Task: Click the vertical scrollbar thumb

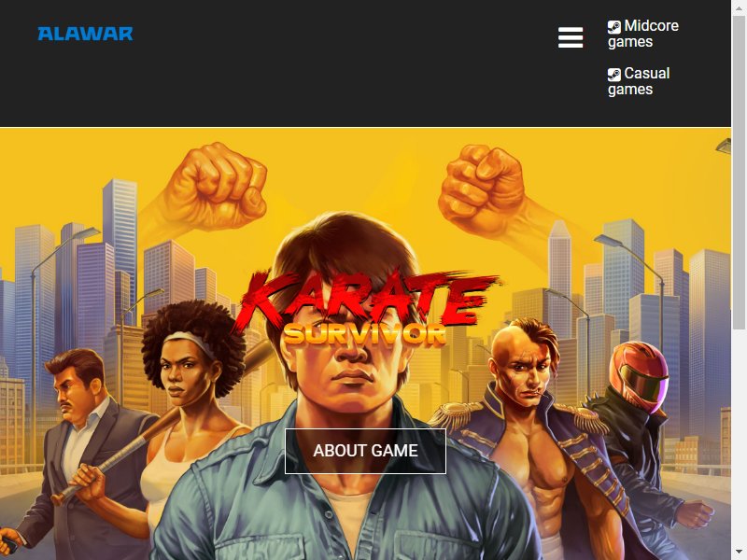Action: [739, 172]
